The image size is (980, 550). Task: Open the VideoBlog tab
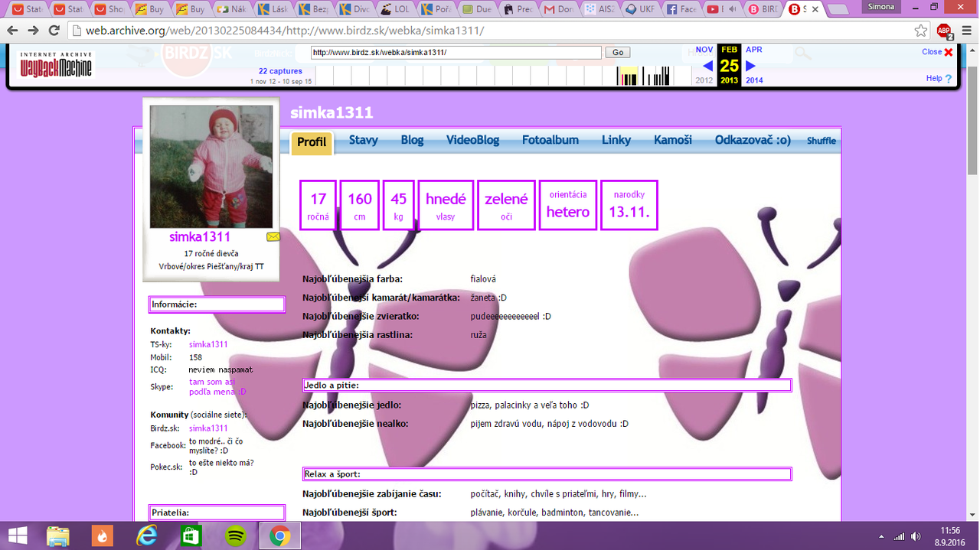click(472, 140)
